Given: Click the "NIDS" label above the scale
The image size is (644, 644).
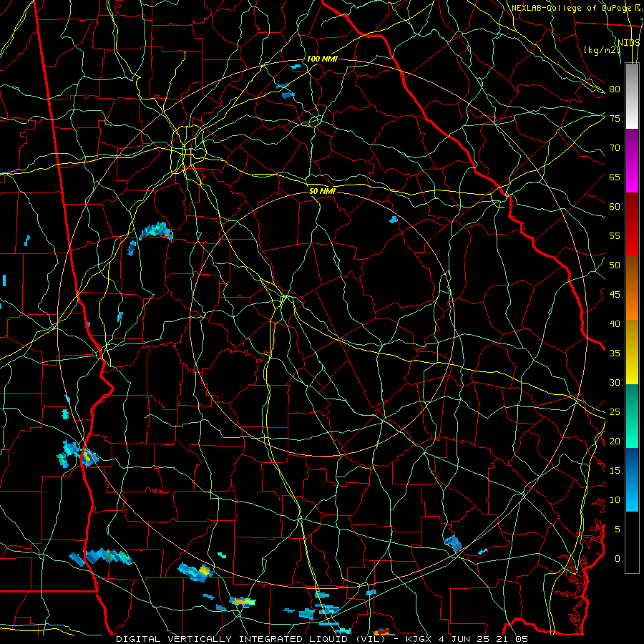Looking at the screenshot, I should (629, 43).
